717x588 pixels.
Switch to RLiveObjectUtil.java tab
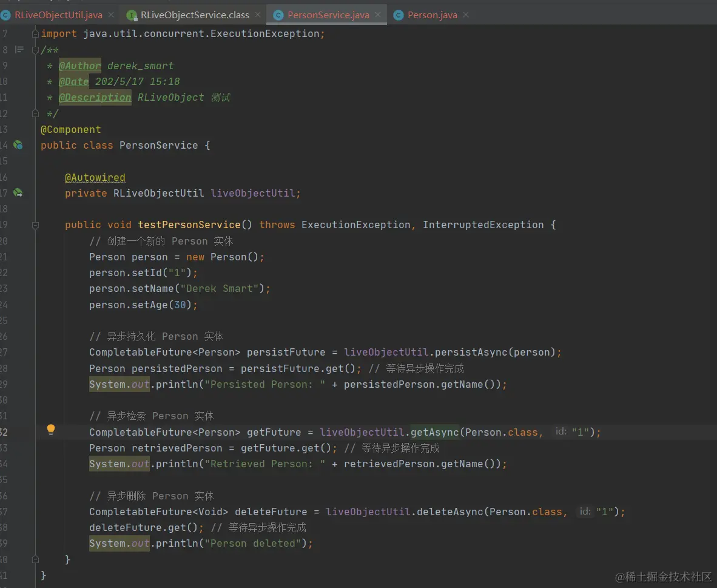tap(58, 15)
